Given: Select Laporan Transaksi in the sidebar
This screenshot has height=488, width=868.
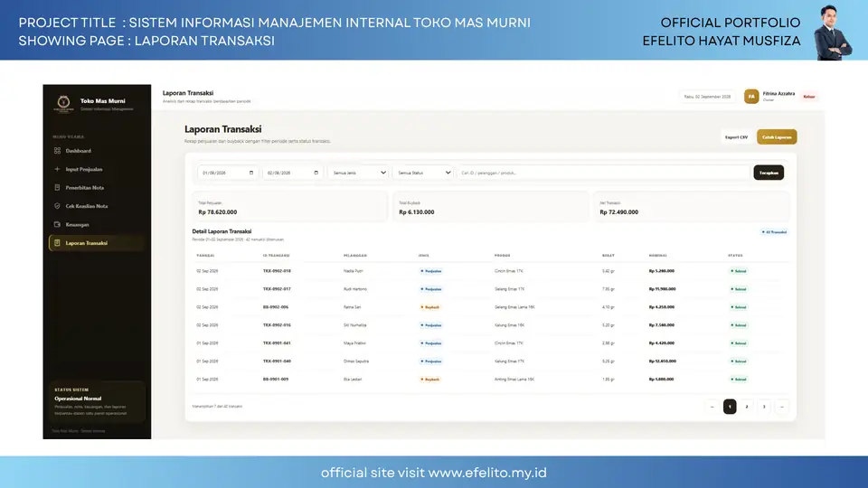Looking at the screenshot, I should tap(97, 243).
